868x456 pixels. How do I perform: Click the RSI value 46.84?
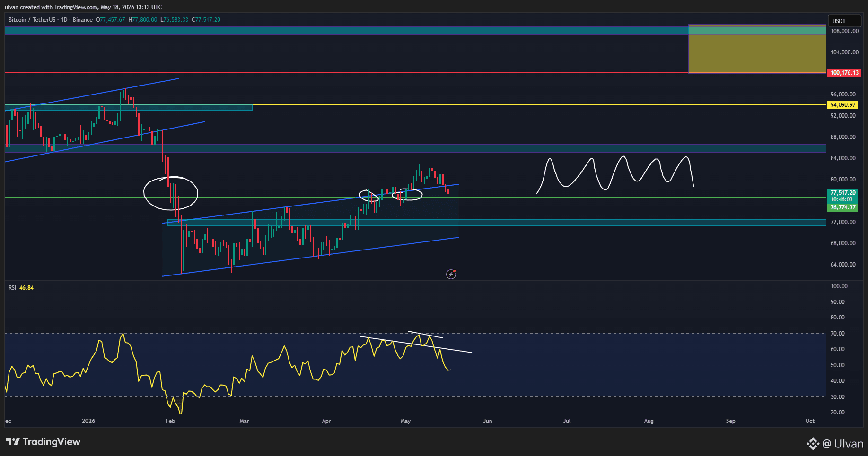[26, 288]
